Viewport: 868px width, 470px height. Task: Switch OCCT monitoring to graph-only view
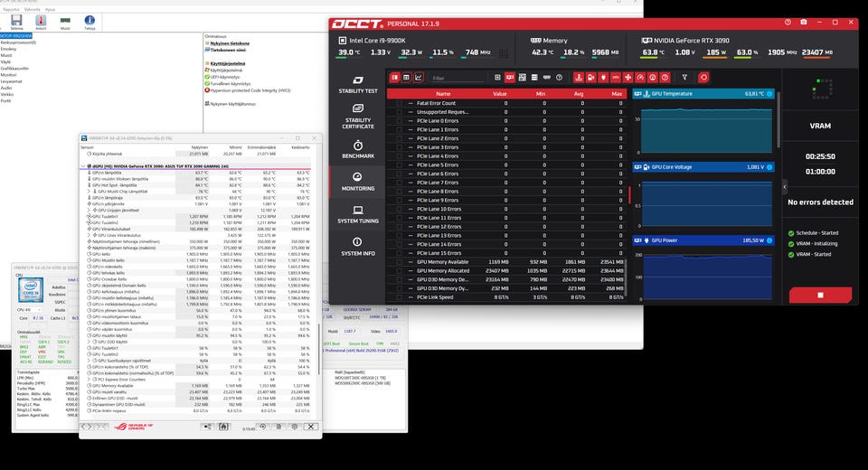[x=419, y=78]
